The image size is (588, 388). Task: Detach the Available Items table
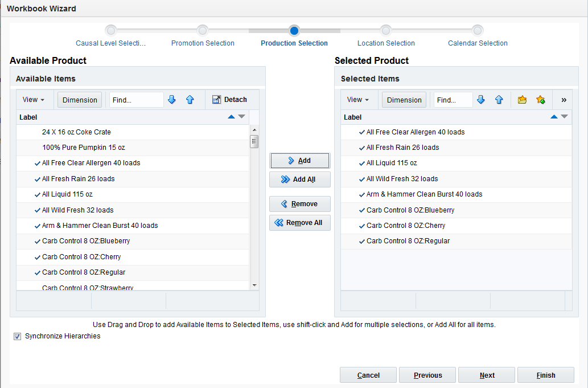coord(229,100)
